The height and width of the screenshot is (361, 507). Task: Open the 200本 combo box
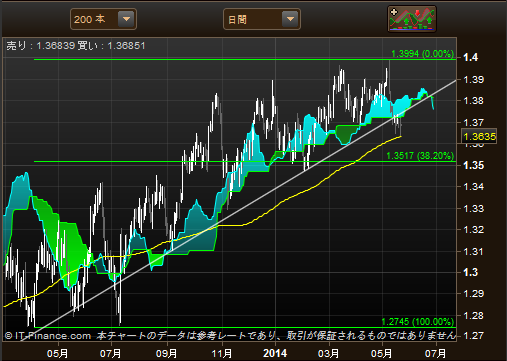pyautogui.click(x=103, y=19)
